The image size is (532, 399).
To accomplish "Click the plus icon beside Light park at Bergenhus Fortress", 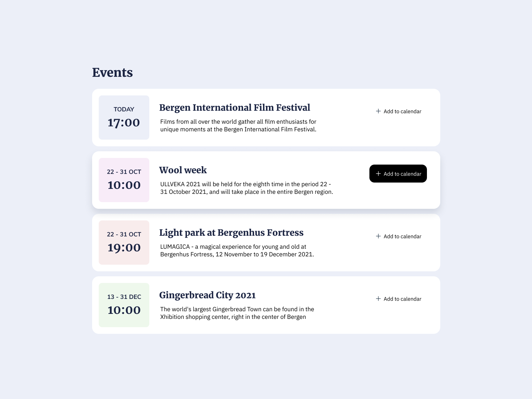I will point(379,236).
